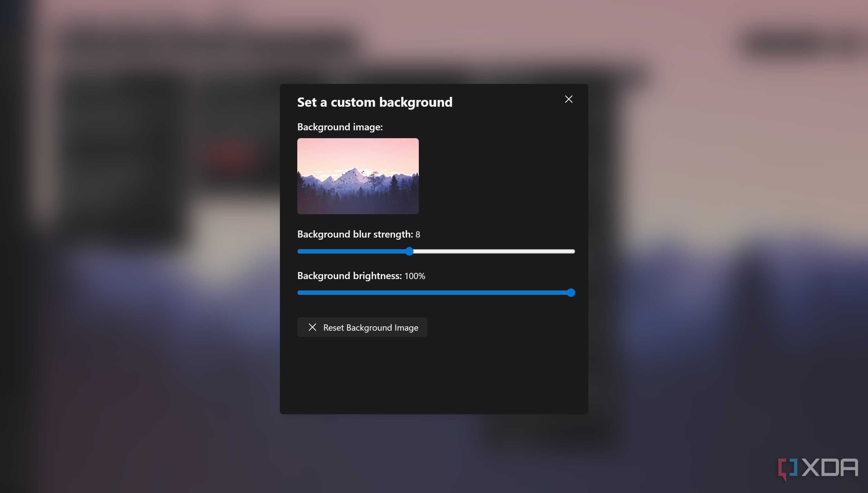Click the 'Background brightness:' label
Viewport: 868px width, 493px height.
349,276
